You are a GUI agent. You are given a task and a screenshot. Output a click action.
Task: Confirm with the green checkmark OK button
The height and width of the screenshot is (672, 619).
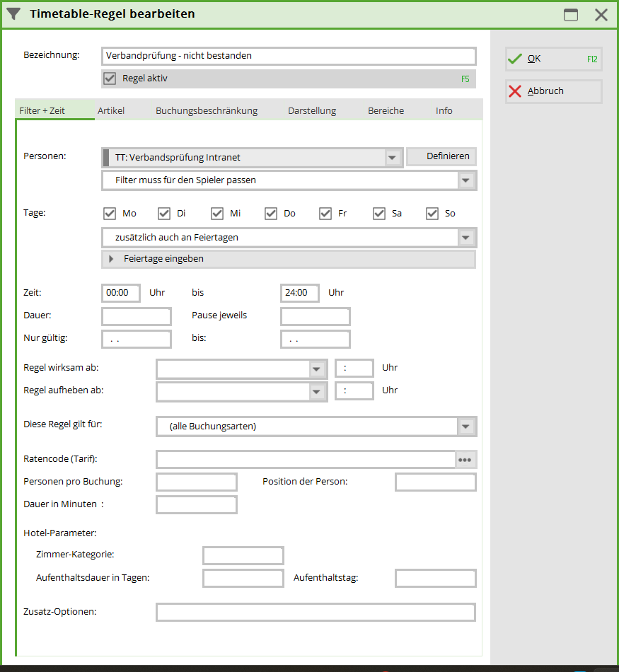[553, 59]
